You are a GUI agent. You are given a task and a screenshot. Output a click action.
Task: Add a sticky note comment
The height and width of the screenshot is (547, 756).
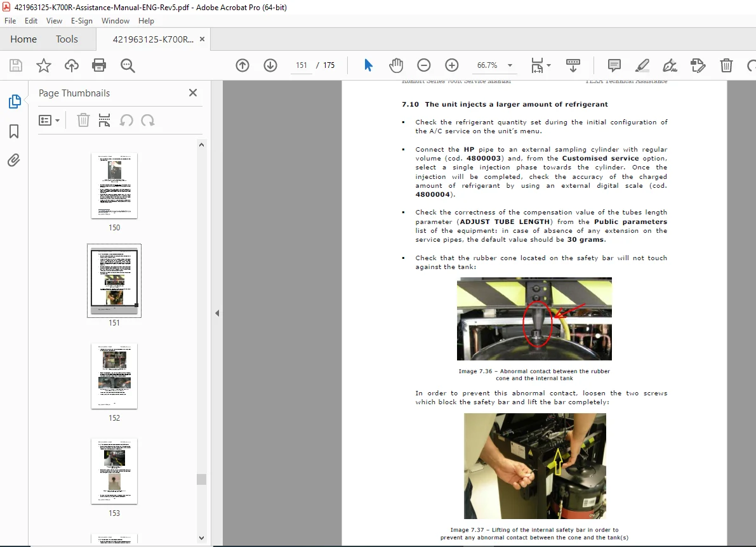click(614, 65)
